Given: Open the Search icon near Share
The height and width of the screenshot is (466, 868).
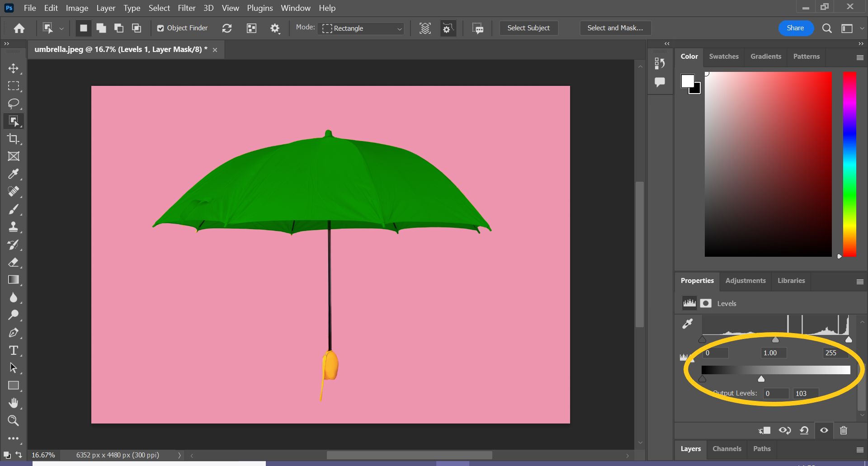Looking at the screenshot, I should click(827, 28).
